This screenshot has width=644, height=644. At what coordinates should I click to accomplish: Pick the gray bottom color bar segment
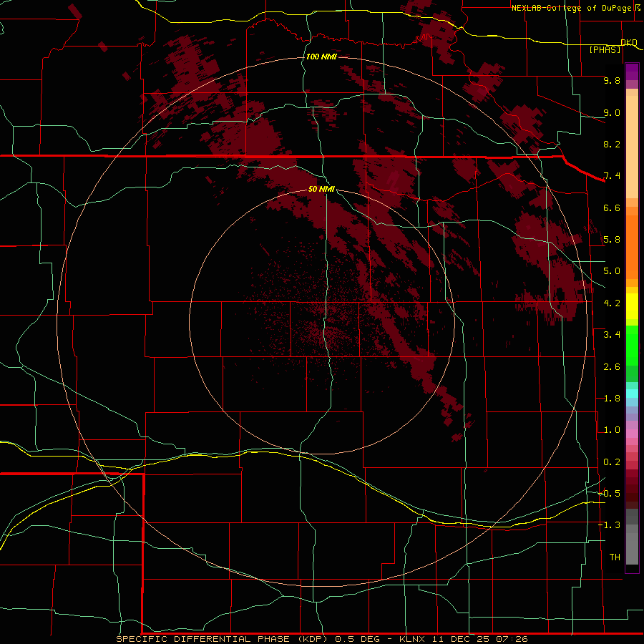632,546
